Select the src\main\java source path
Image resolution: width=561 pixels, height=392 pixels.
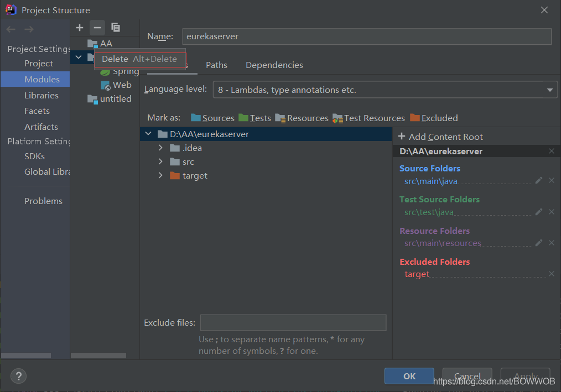431,181
